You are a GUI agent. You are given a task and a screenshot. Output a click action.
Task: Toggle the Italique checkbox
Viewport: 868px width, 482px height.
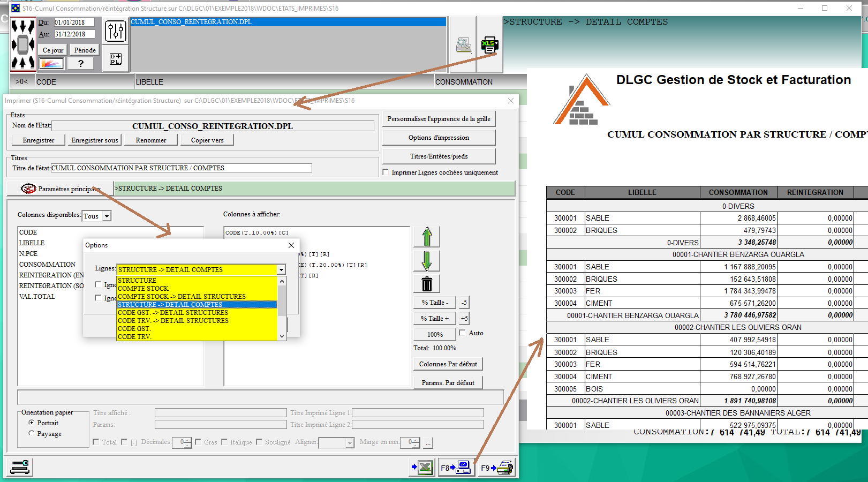[x=224, y=442]
